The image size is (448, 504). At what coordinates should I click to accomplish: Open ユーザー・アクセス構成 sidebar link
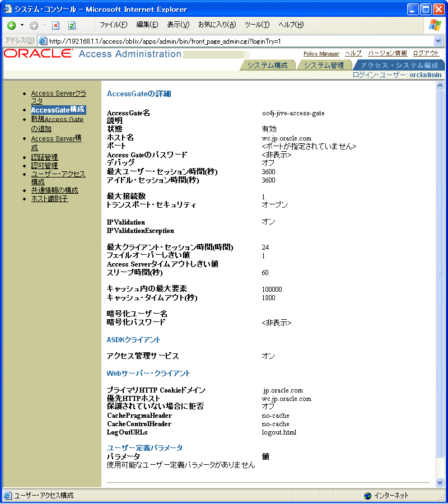[58, 178]
